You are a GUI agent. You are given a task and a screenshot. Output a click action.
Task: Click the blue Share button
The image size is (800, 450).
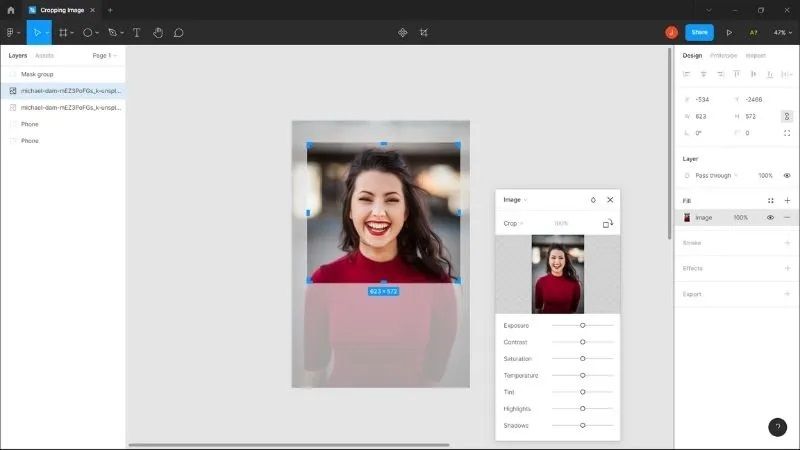tap(700, 32)
